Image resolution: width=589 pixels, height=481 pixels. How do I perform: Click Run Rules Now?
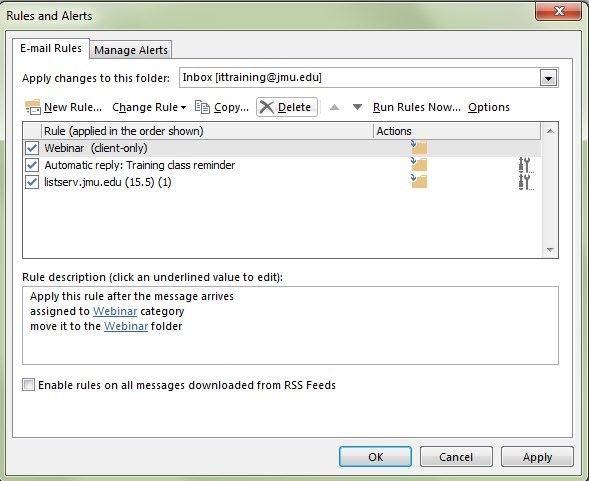tap(417, 107)
